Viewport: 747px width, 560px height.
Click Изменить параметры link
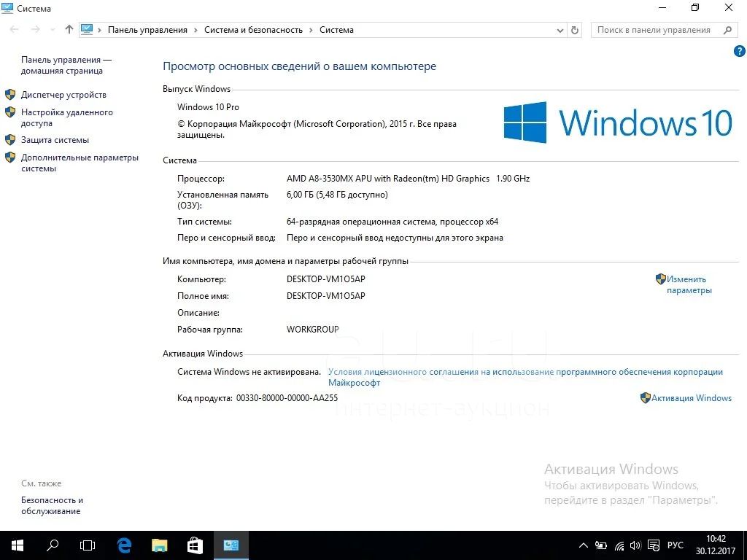coord(689,285)
